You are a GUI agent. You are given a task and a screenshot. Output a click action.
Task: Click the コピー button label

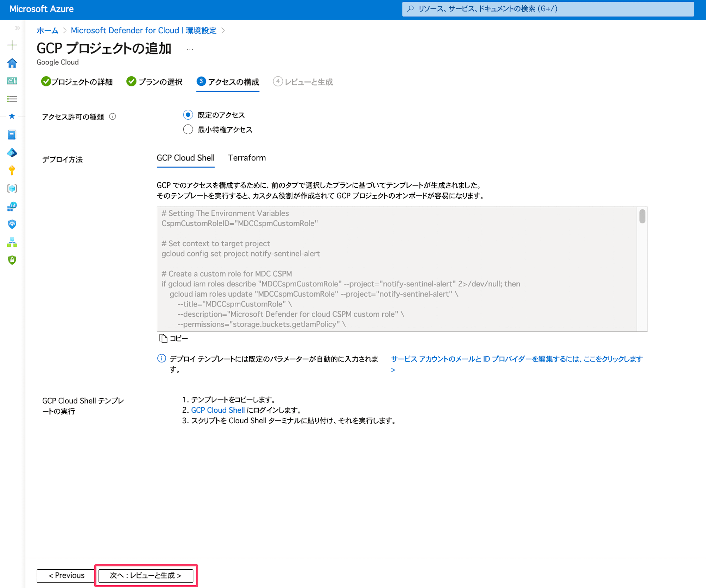179,338
